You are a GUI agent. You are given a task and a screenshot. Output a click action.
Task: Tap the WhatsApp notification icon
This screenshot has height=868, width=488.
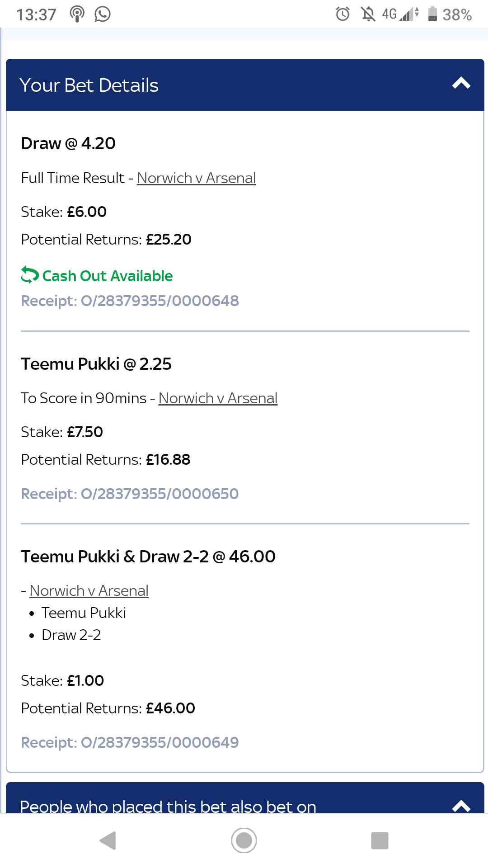[103, 14]
